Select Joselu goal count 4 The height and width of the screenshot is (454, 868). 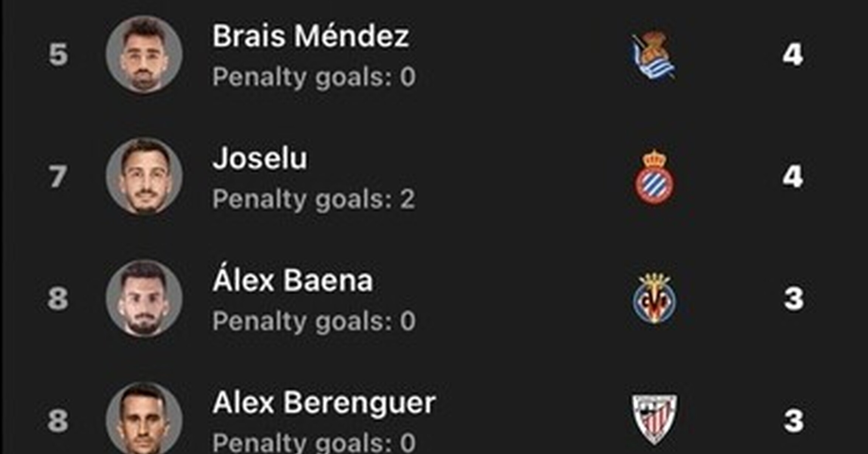coord(793,176)
